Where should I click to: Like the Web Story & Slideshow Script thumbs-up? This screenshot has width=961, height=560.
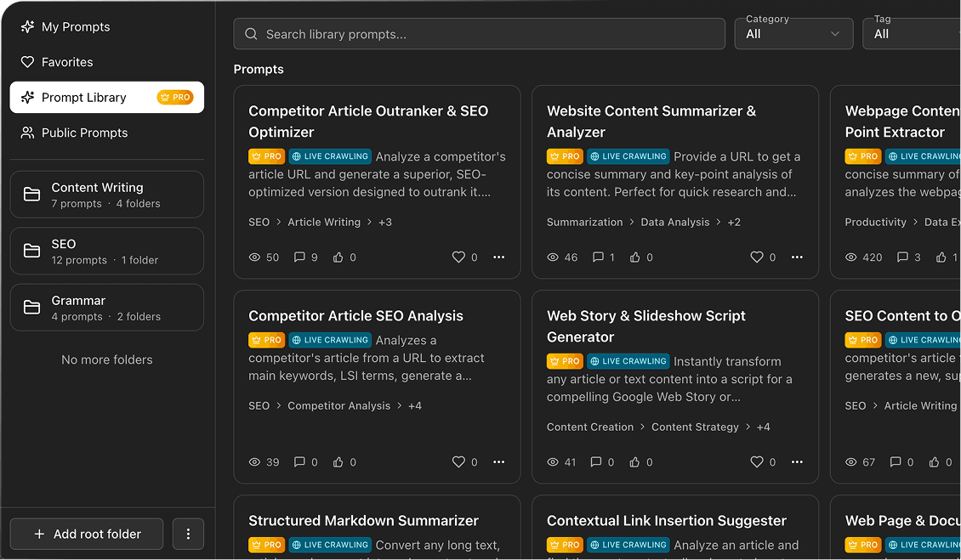click(635, 462)
